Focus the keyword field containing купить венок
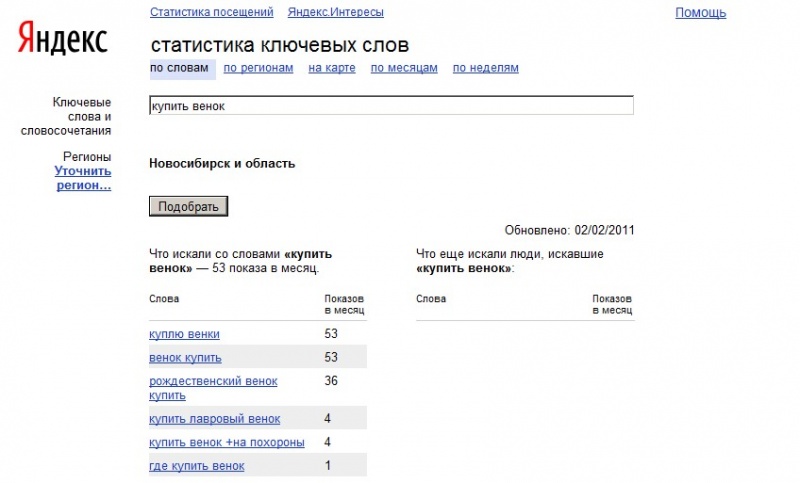The width and height of the screenshot is (800, 483). pos(390,106)
